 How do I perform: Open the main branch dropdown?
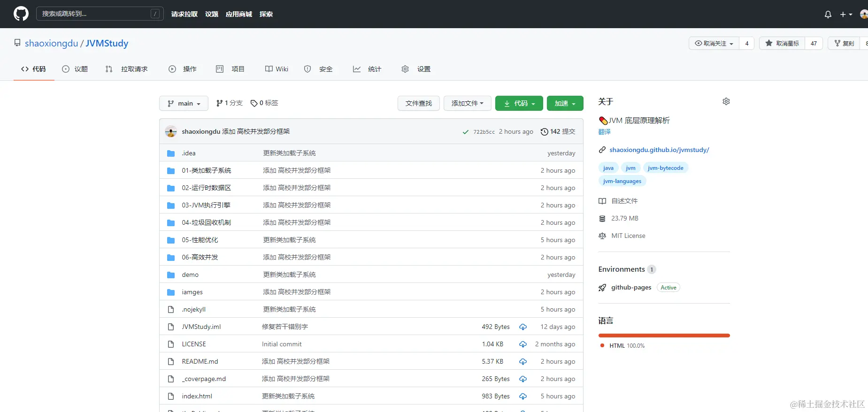click(184, 103)
